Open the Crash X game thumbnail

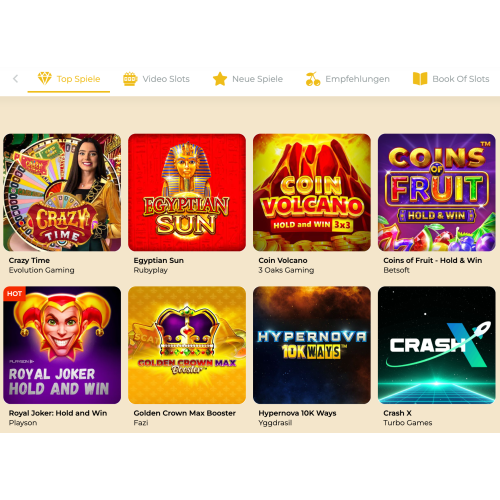[437, 345]
